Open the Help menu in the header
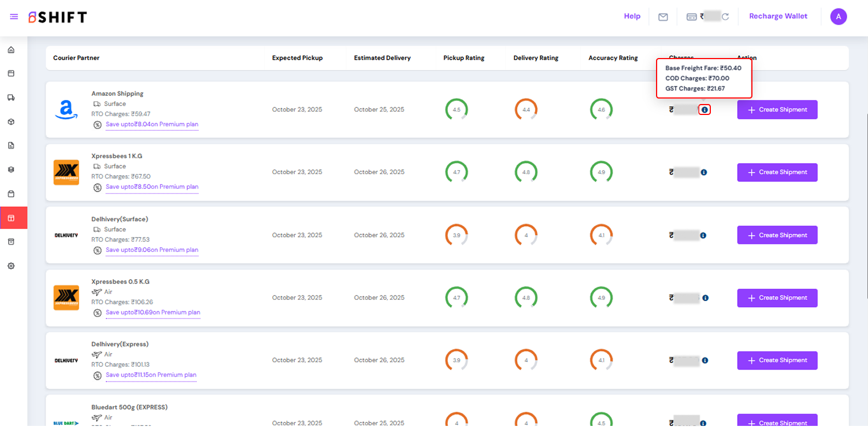Image resolution: width=868 pixels, height=427 pixels. (x=632, y=16)
